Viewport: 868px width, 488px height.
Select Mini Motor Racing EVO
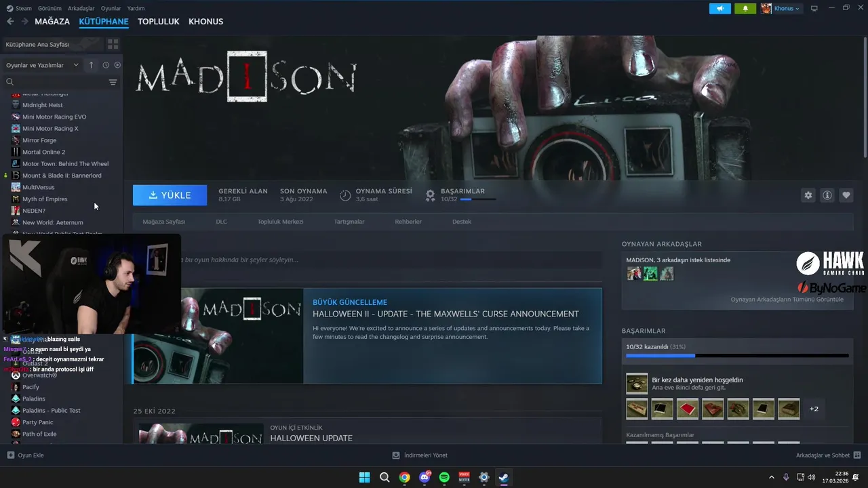tap(54, 117)
